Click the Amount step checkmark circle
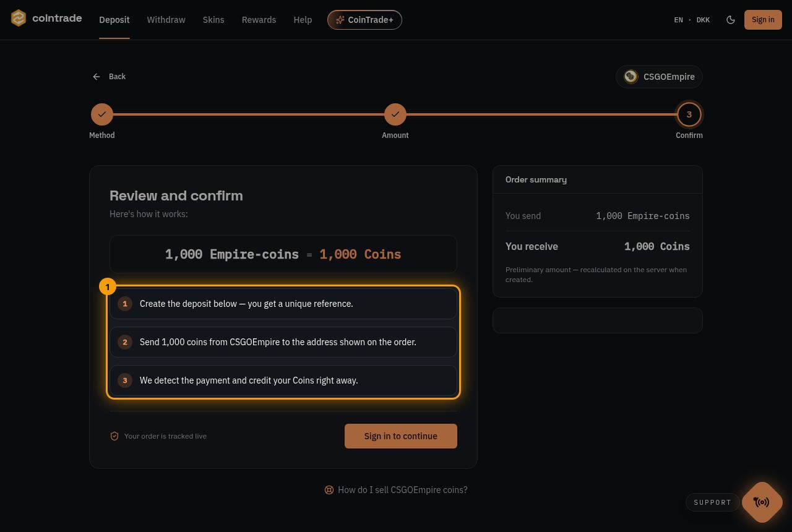Image resolution: width=792 pixels, height=532 pixels. pos(395,114)
